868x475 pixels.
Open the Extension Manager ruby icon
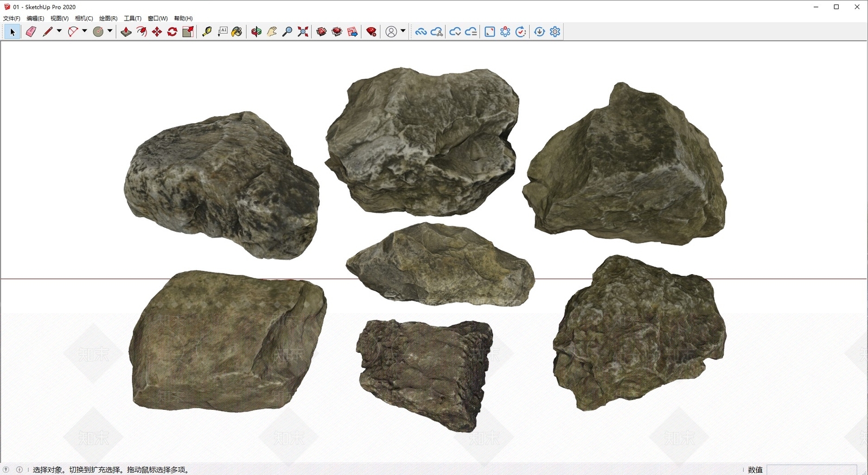click(x=372, y=32)
